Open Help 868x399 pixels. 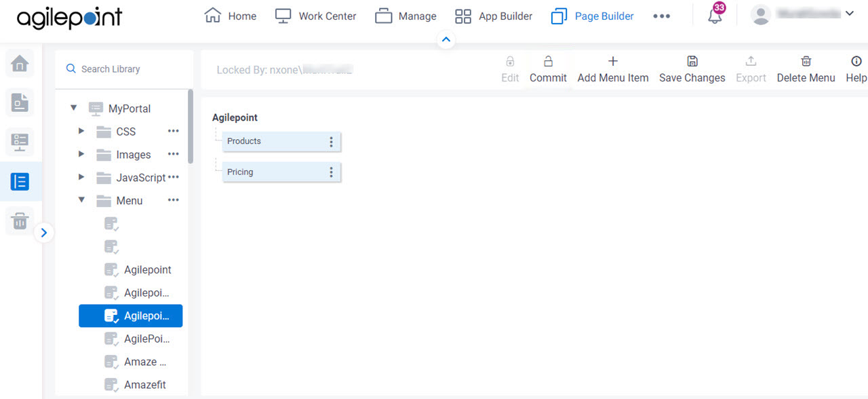856,70
